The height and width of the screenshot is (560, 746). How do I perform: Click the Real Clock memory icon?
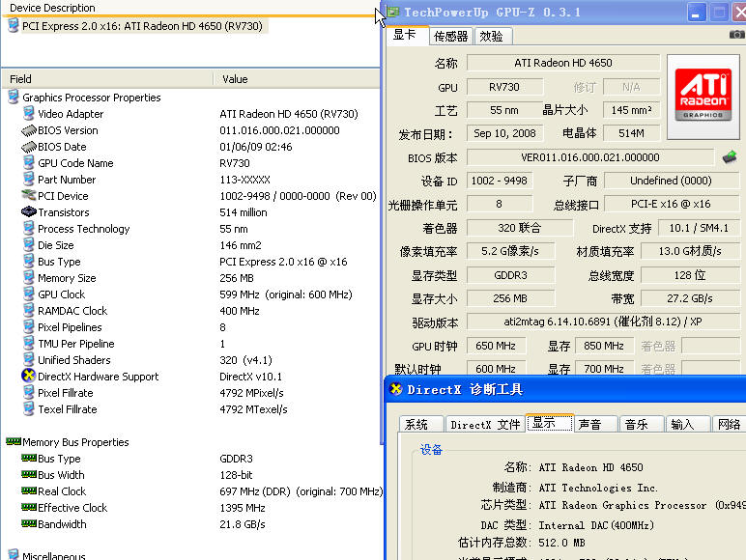[x=29, y=490]
